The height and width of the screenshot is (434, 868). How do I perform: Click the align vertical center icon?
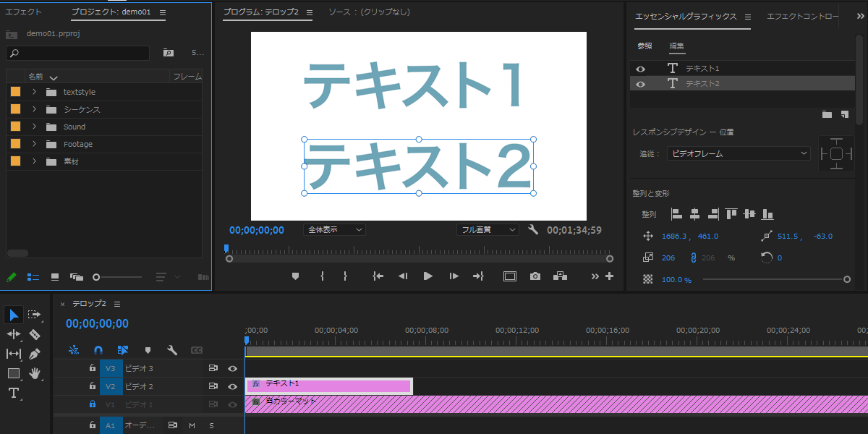(749, 214)
